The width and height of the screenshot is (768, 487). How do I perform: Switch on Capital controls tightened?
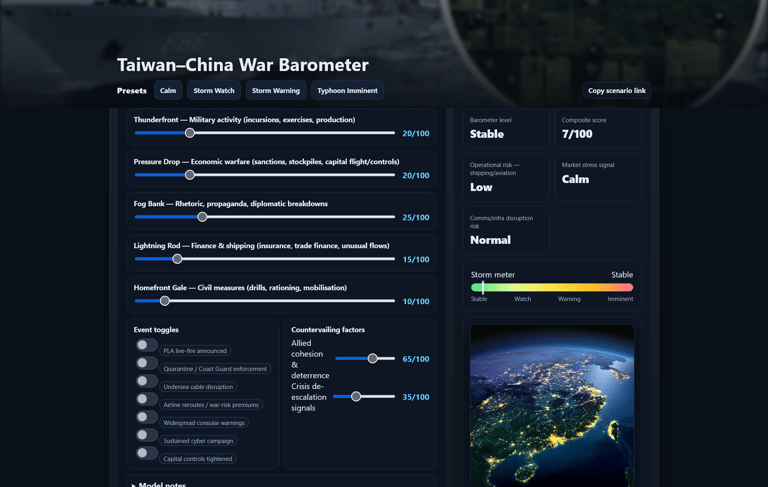point(146,453)
